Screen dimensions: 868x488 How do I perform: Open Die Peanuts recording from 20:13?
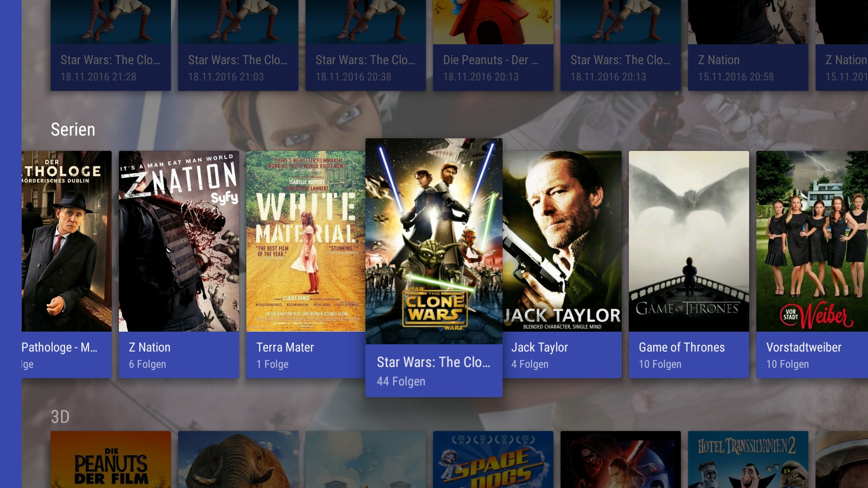(493, 45)
